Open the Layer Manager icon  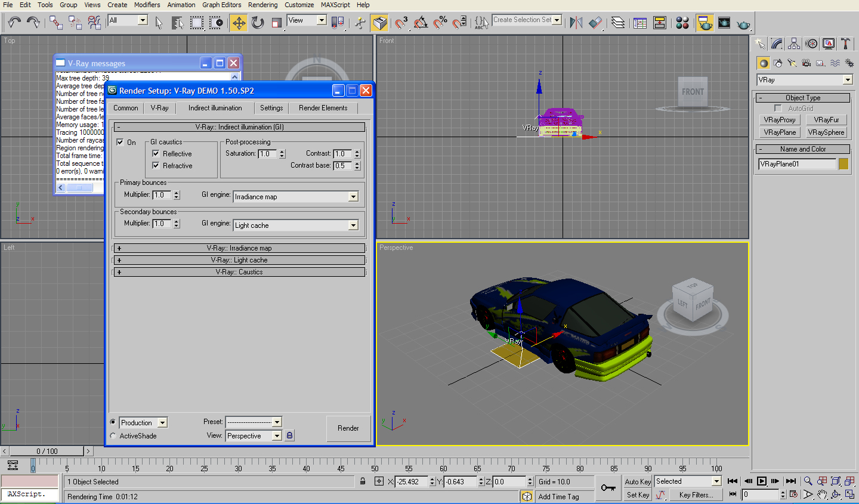coord(618,23)
